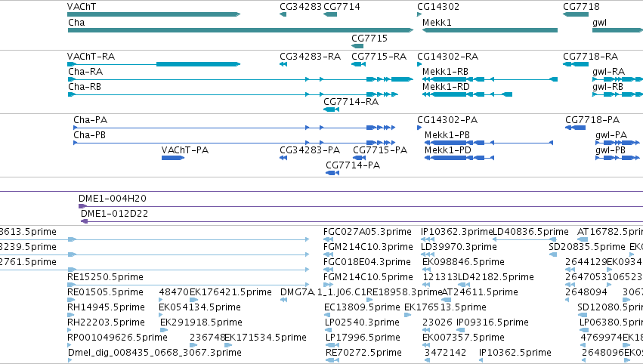The height and width of the screenshot is (364, 643).
Task: Click the LP02540.3prime EST label
Action: point(362,322)
